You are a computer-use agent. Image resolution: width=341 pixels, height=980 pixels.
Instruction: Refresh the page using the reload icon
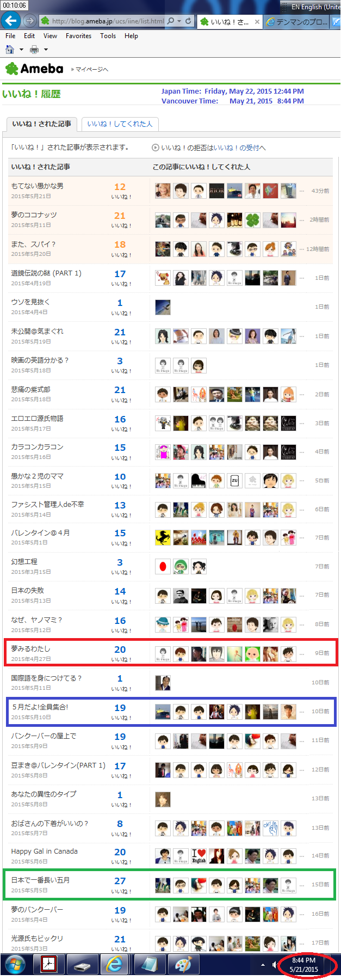pos(188,21)
